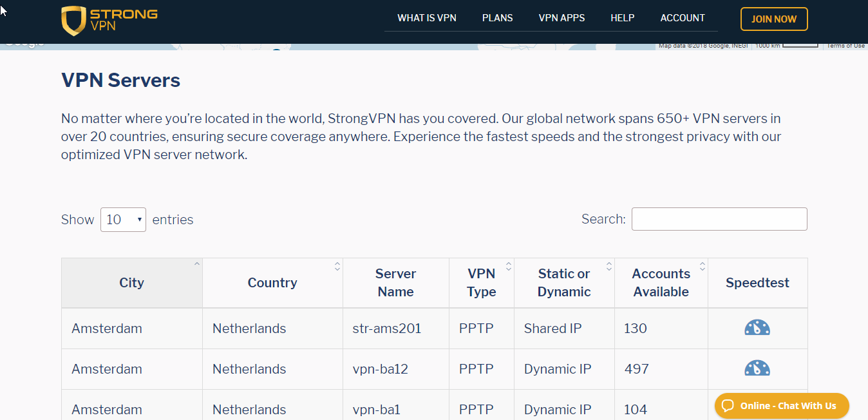Sort by Static or Dynamic arrow
The width and height of the screenshot is (868, 420).
coord(609,266)
